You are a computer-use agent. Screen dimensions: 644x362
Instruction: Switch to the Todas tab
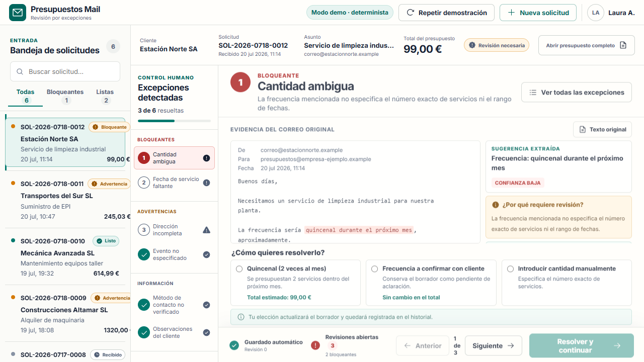pyautogui.click(x=26, y=96)
